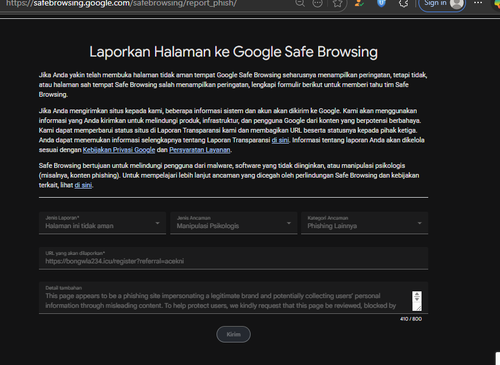Open the blue shield extension icon

(x=381, y=3)
